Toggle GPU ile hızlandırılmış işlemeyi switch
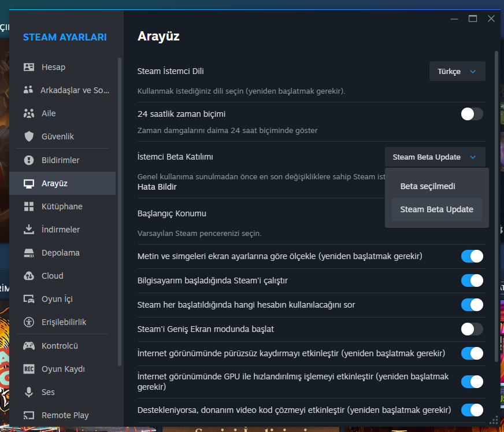 point(472,382)
